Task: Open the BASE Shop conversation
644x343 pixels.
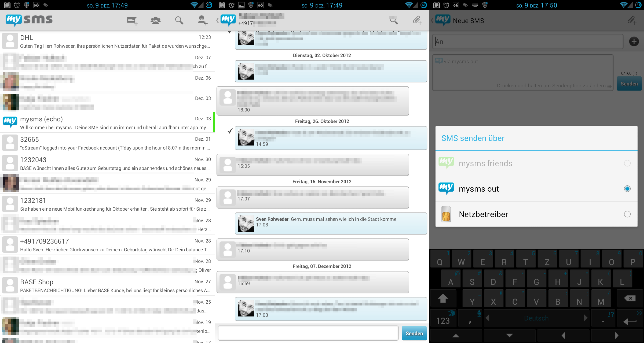Action: click(x=107, y=285)
